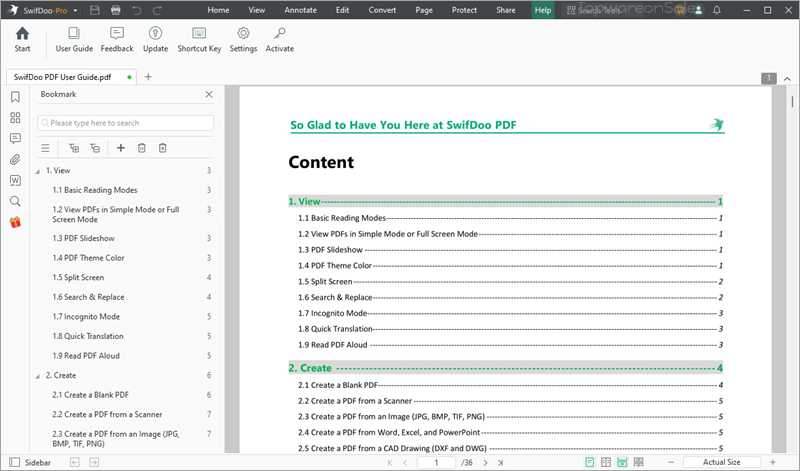The height and width of the screenshot is (471, 800).
Task: Add a new bookmark with plus icon
Action: point(121,148)
